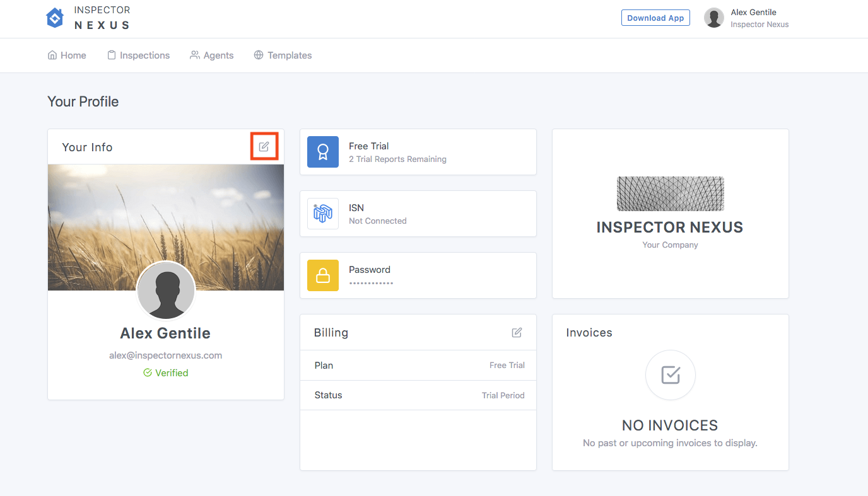868x496 pixels.
Task: Open the Templates tab
Action: point(283,55)
